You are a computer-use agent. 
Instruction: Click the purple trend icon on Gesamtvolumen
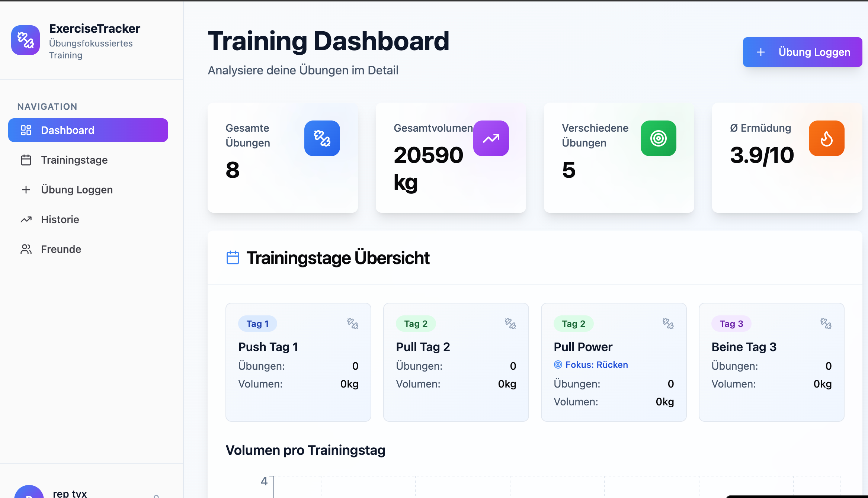click(491, 138)
